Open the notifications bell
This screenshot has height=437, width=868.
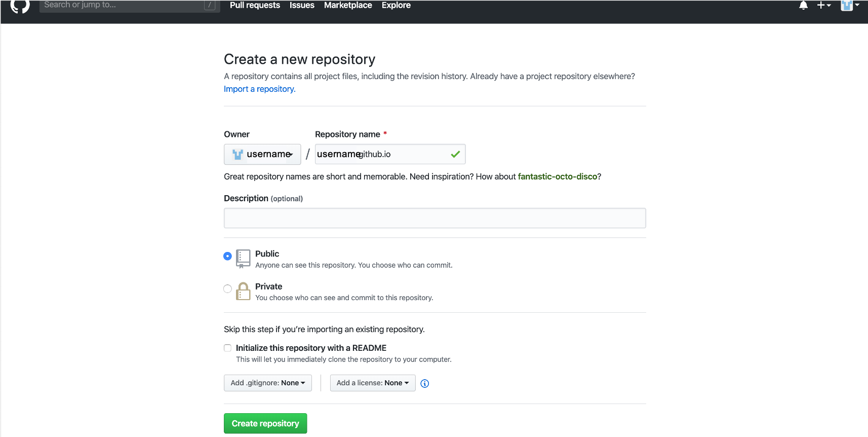(x=803, y=6)
